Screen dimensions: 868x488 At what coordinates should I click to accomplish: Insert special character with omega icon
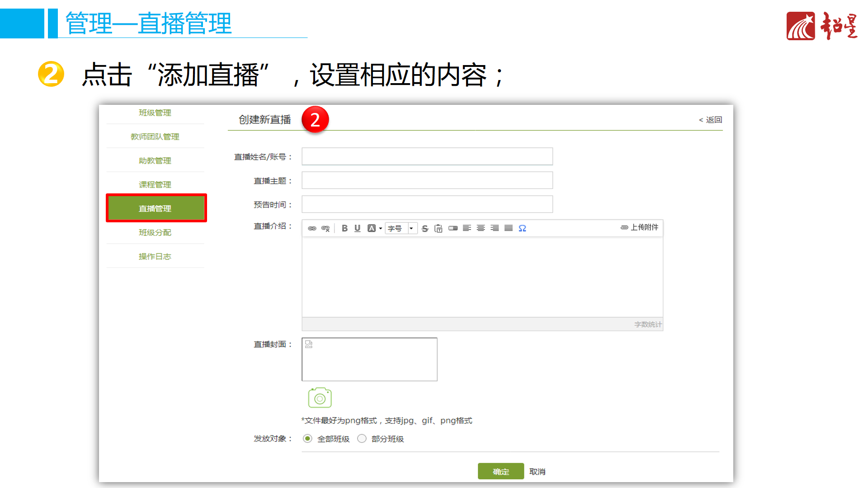(x=522, y=228)
